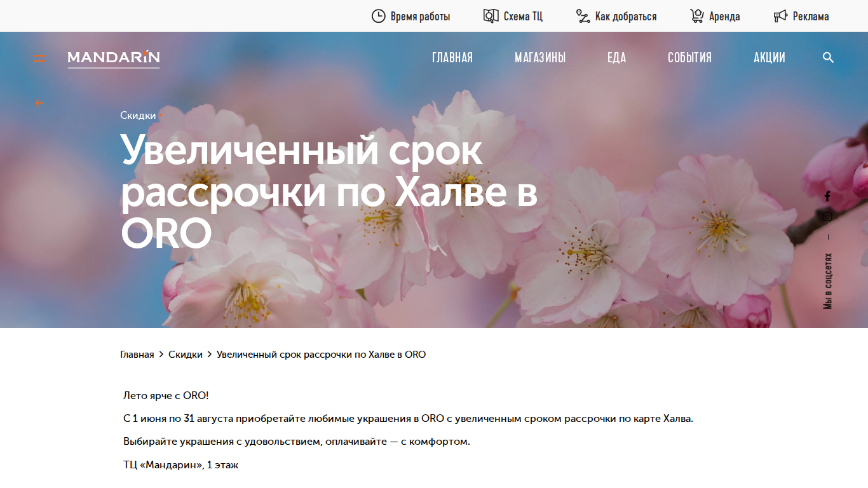Image resolution: width=868 pixels, height=488 pixels.
Task: Open the Как добраться link
Action: [x=626, y=17]
